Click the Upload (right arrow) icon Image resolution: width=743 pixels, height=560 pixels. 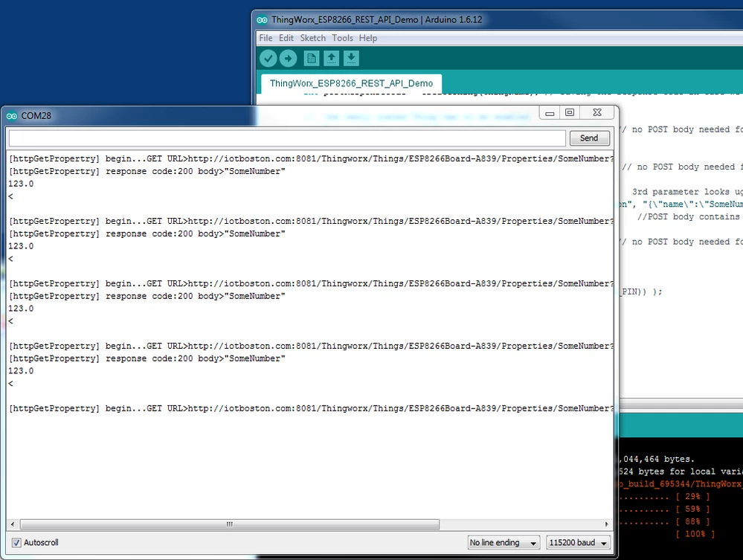coord(288,58)
